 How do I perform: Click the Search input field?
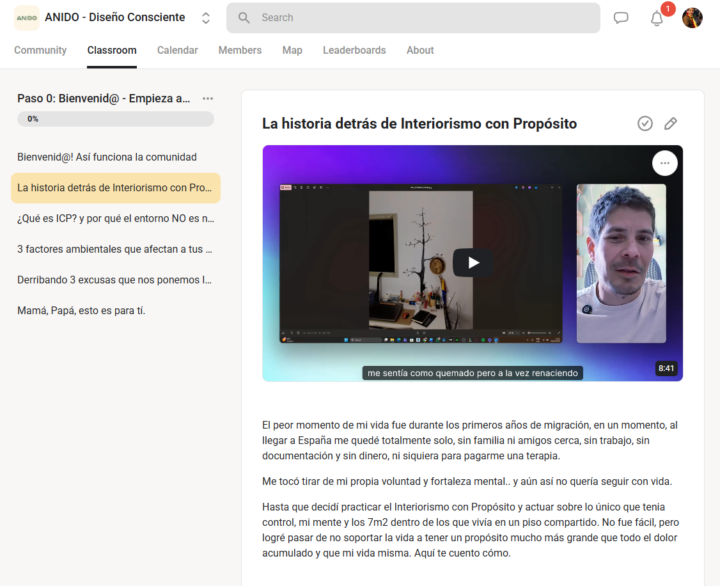[x=413, y=18]
